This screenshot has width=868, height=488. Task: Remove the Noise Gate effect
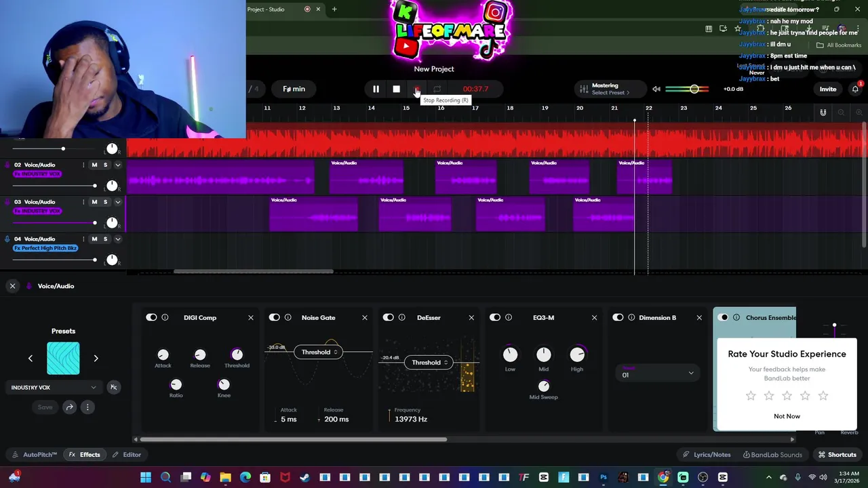pos(364,317)
